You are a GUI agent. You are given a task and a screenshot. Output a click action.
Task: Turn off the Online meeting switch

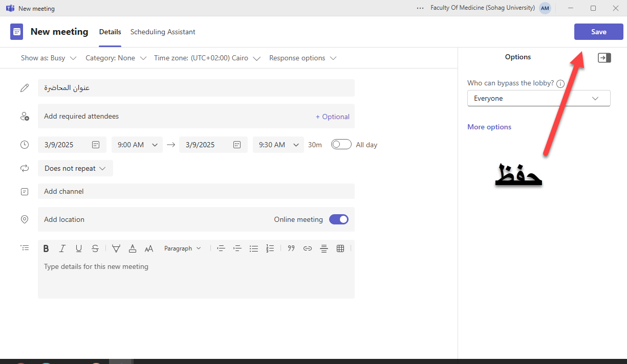coord(338,219)
